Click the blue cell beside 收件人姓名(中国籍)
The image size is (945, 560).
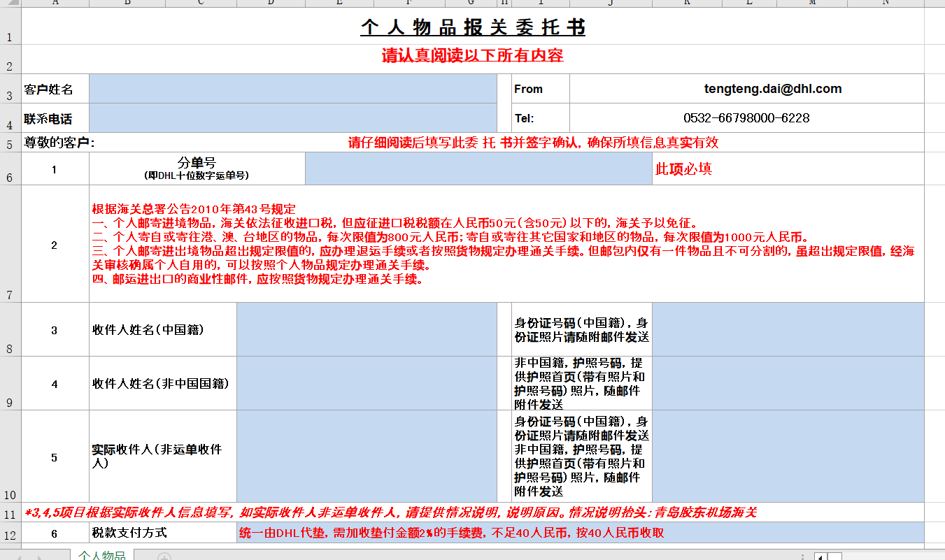pos(367,330)
